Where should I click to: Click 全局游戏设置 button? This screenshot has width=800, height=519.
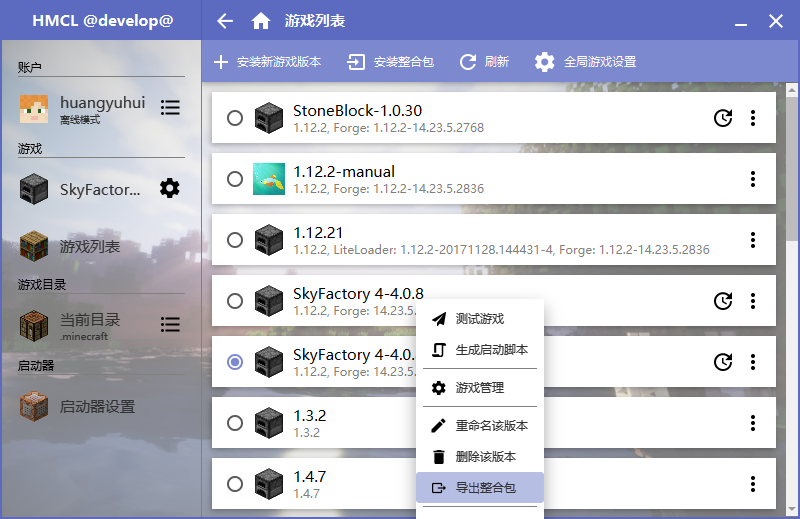[x=586, y=62]
